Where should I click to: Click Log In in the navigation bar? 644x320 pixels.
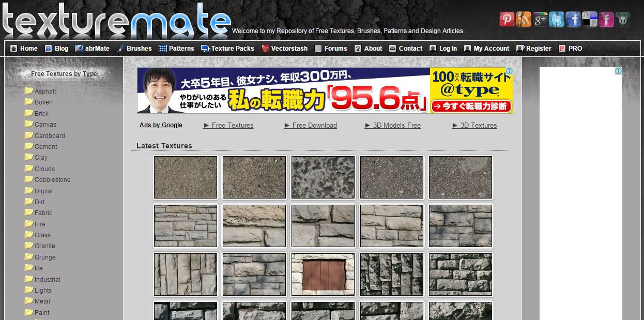point(443,49)
